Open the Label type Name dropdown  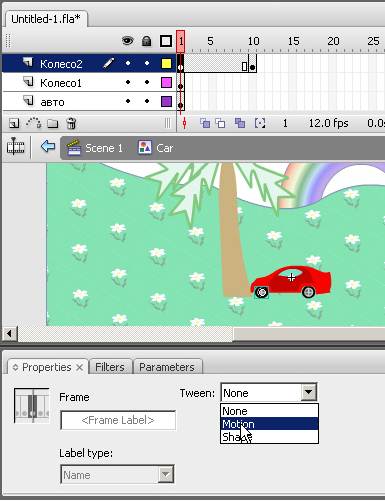(117, 475)
